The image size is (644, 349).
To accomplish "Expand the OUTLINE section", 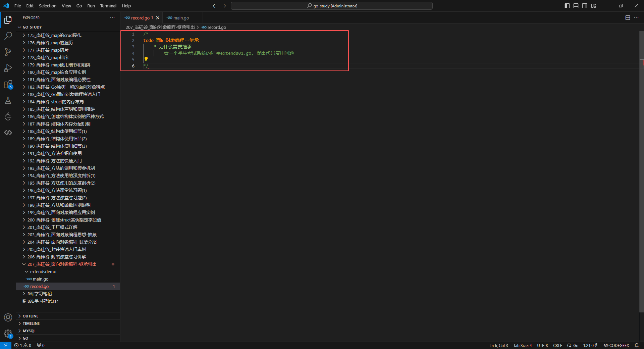I will coord(68,316).
